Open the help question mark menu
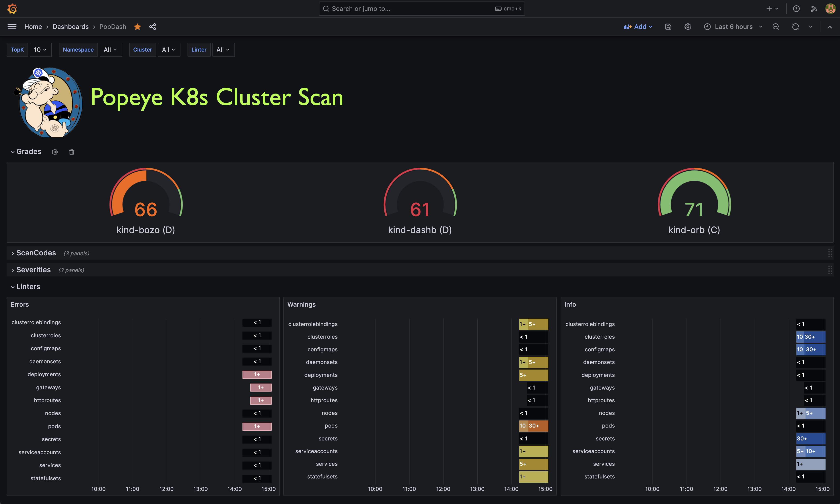 point(796,8)
